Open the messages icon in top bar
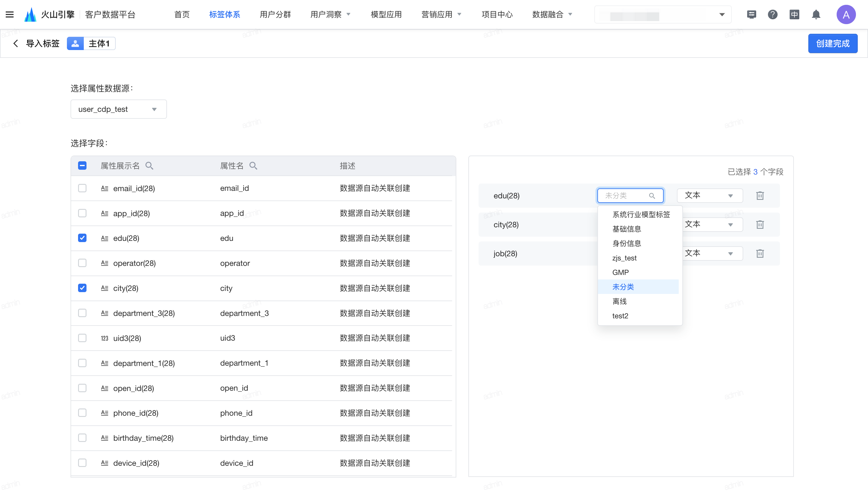 (x=751, y=14)
